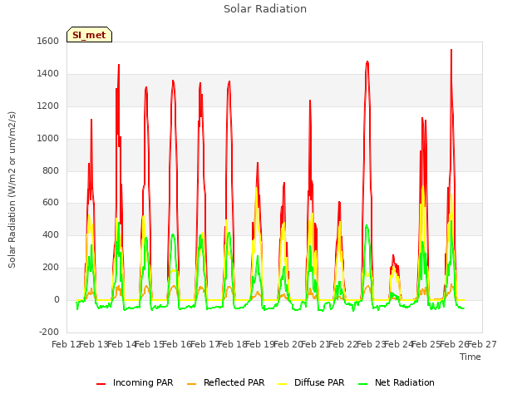Click the tallest red peak near Feb 26
This screenshot has height=399, width=532.
(x=451, y=51)
